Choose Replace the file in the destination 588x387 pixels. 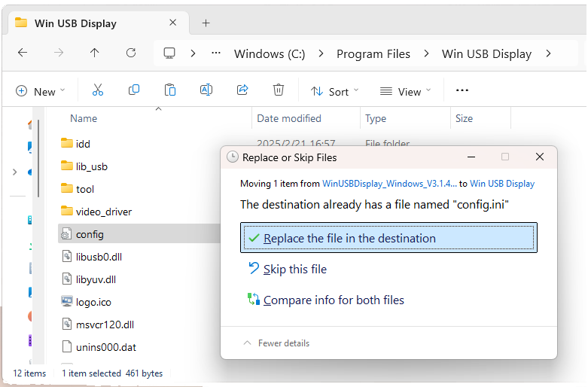349,239
